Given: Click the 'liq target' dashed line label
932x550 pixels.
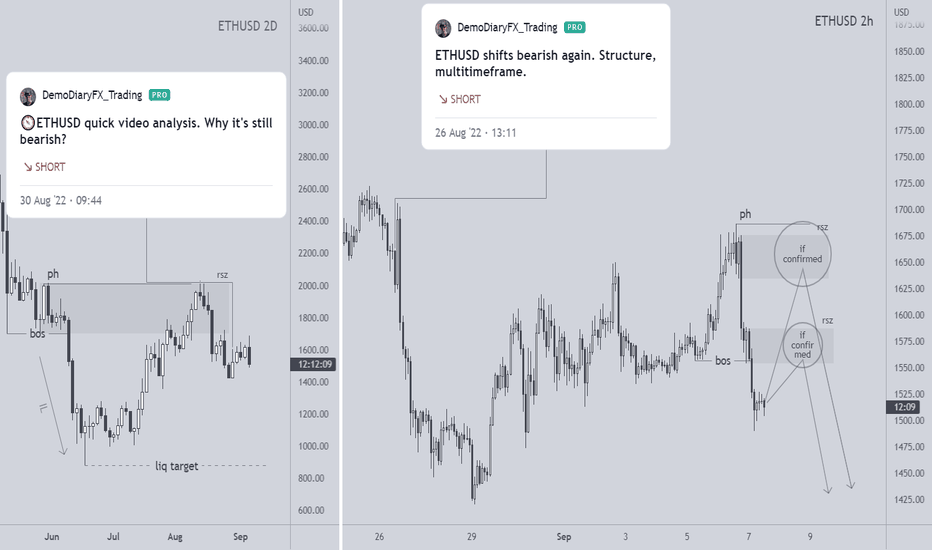Looking at the screenshot, I should 177,466.
